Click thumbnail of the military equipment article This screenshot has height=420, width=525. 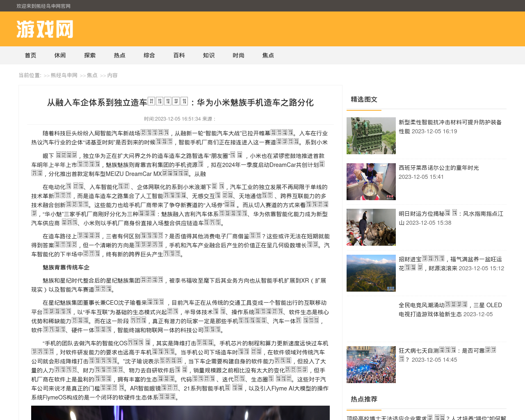click(371, 136)
